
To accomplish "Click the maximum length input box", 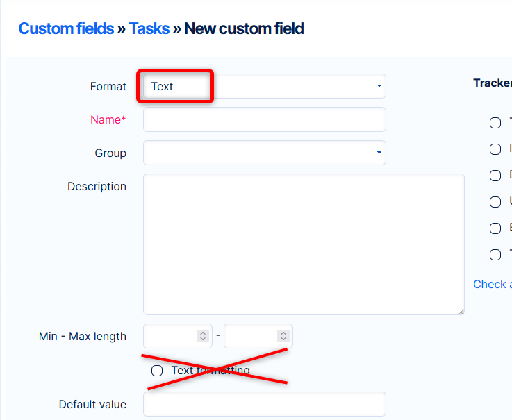I will tap(251, 336).
